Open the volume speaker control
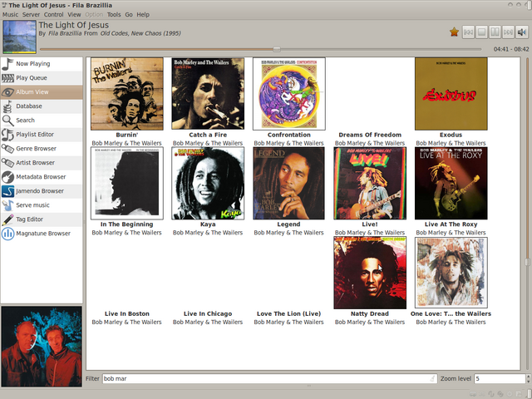Screen dimensions: 532x399 (522, 32)
